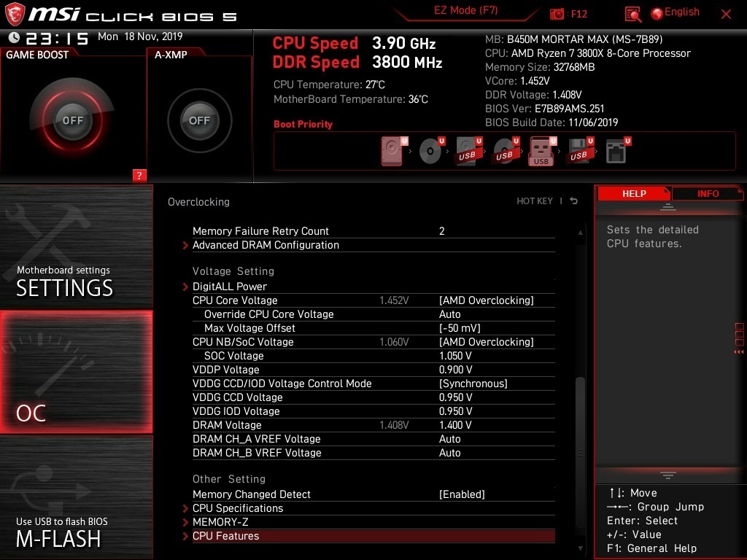
Task: Edit VDDP Voltage 0.900 V value
Action: pyautogui.click(x=455, y=370)
